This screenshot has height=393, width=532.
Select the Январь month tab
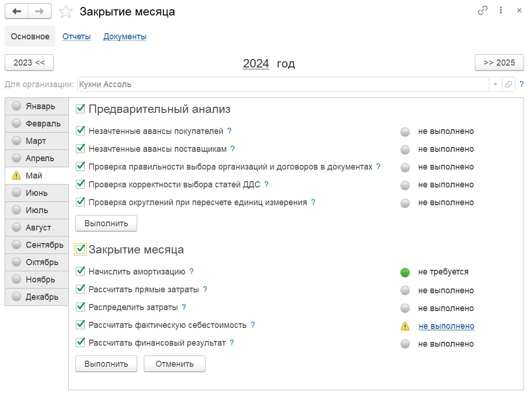(x=37, y=106)
